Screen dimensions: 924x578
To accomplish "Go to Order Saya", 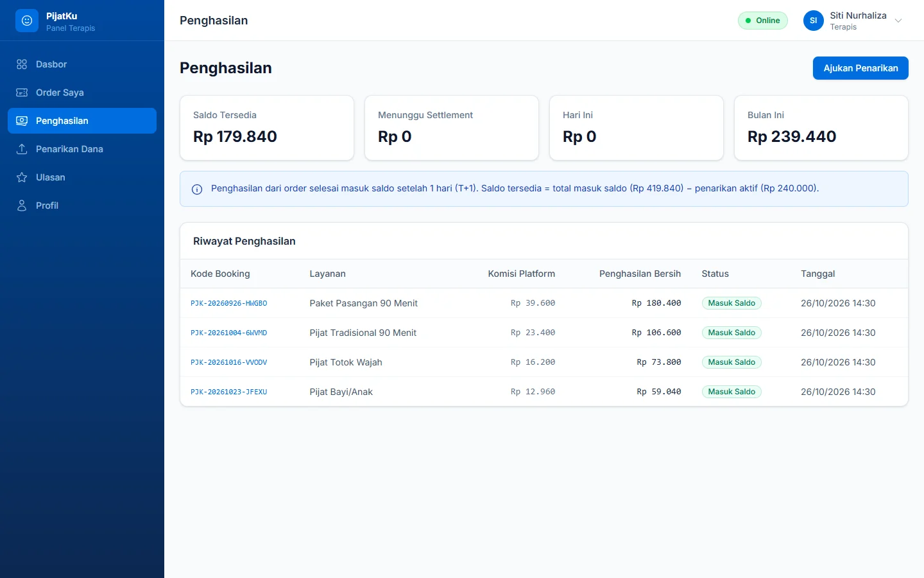I will (82, 92).
